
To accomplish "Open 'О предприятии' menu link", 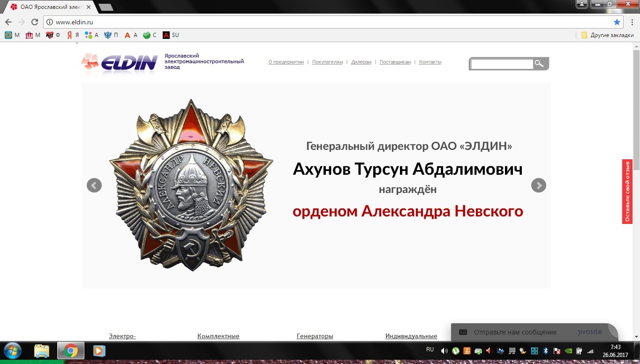I will pos(286,62).
